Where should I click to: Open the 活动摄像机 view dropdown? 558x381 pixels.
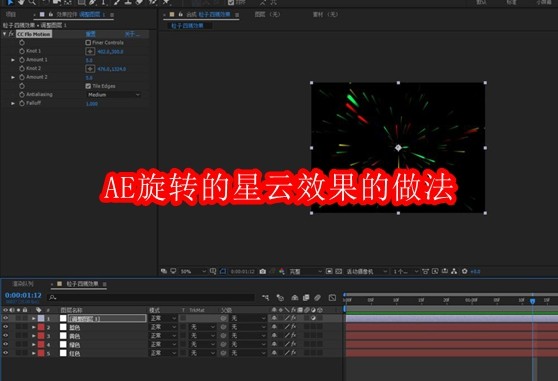[367, 271]
